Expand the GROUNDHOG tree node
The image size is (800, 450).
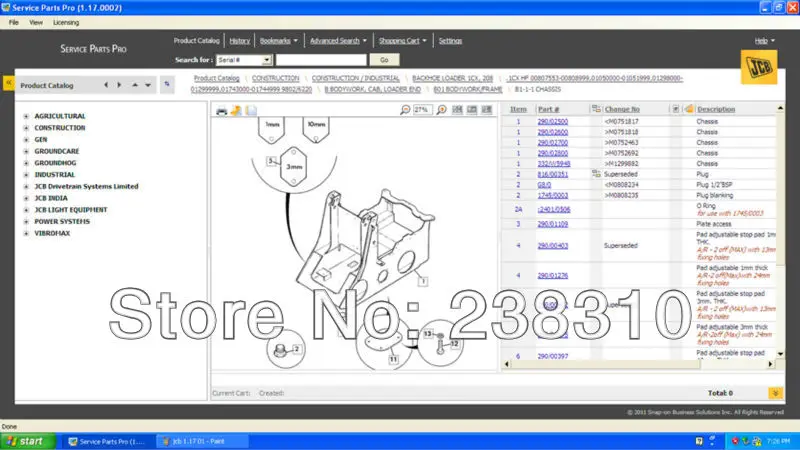(x=26, y=163)
